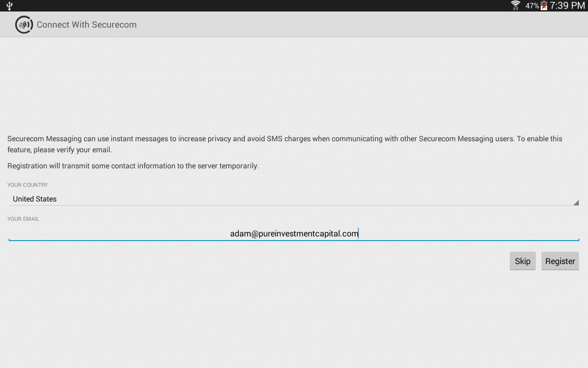Viewport: 588px width, 368px height.
Task: Tap the Securecom app logo icon
Action: 24,25
